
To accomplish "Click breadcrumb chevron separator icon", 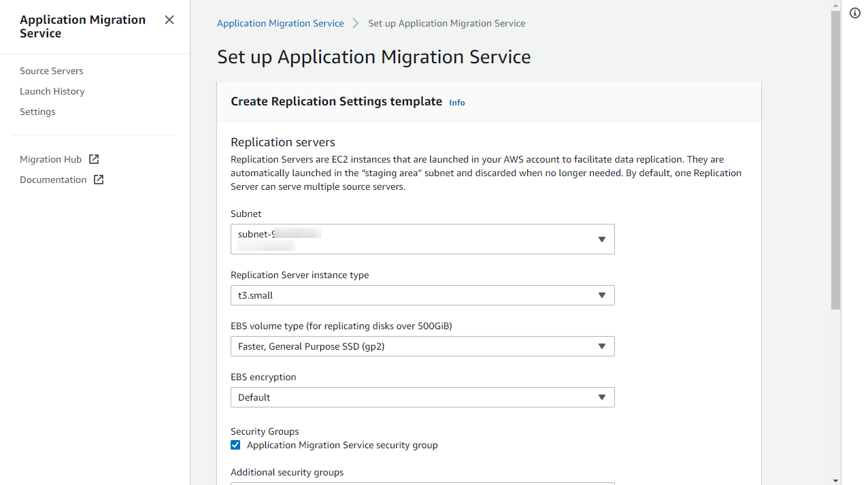I will pos(356,23).
